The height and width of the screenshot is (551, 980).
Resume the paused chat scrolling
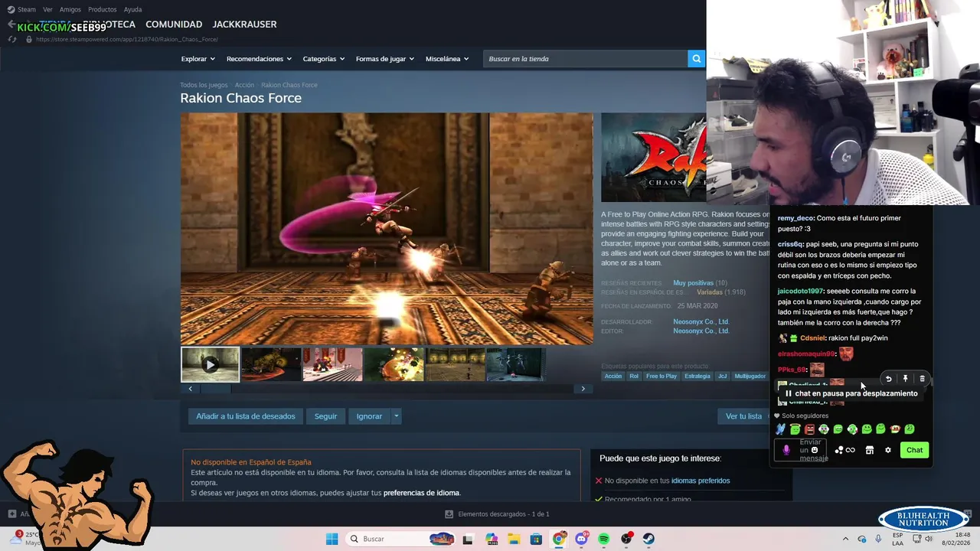(x=851, y=393)
